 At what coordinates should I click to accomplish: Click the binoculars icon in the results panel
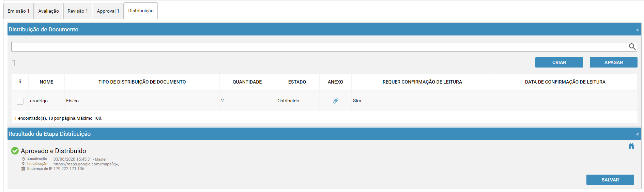pyautogui.click(x=631, y=146)
